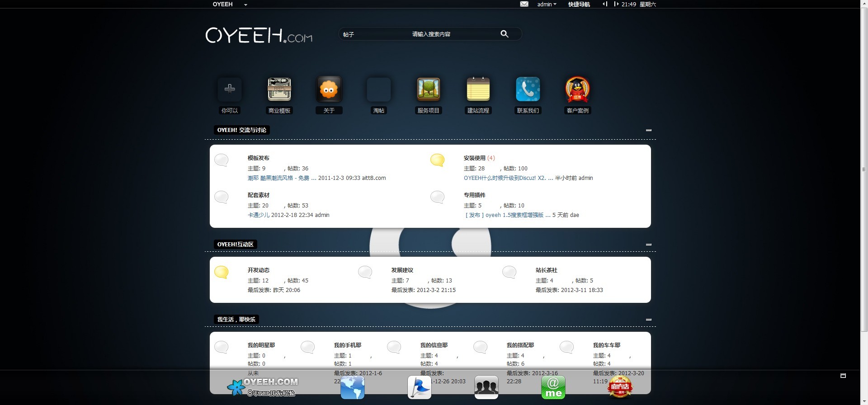Click the 请输入搜索内容 search field
Viewport: 868px width, 405px height.
tap(431, 34)
